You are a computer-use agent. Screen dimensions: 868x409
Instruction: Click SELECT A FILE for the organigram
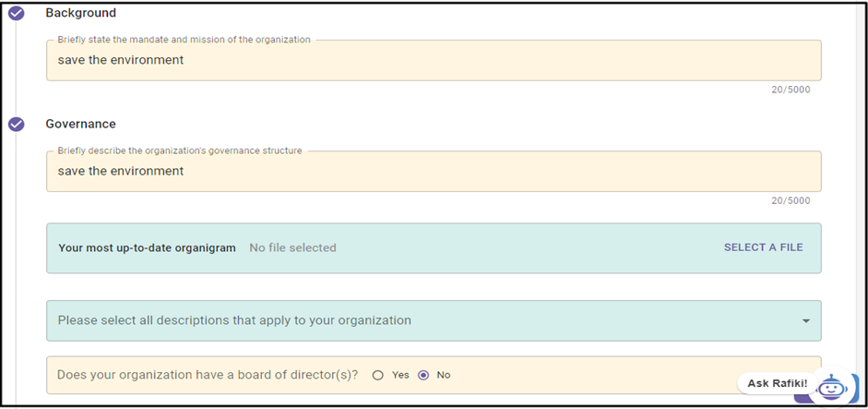[764, 247]
